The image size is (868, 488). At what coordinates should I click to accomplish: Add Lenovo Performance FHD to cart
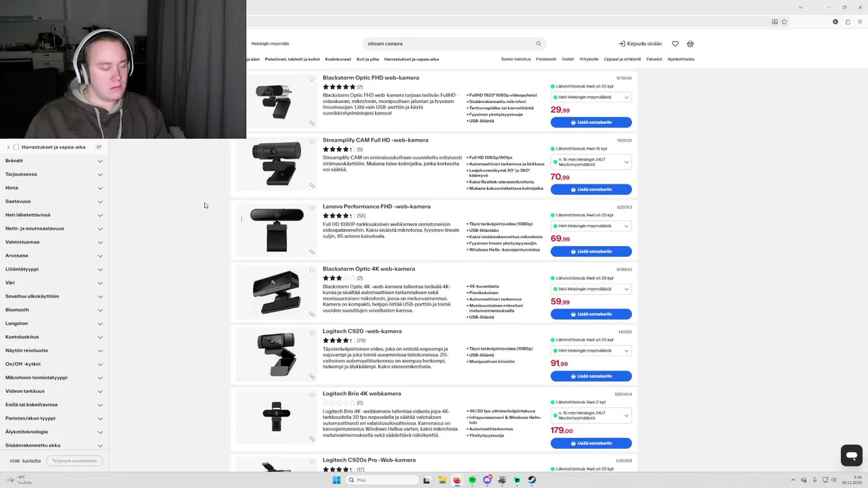[591, 251]
